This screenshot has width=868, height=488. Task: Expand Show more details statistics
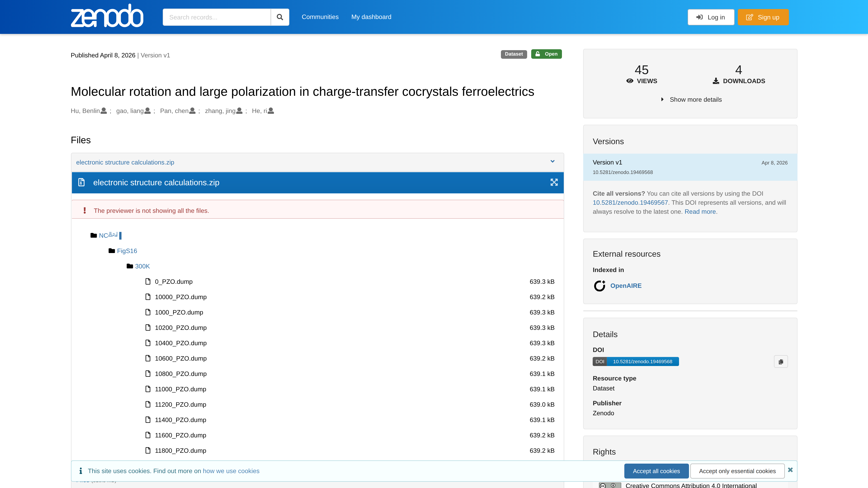point(691,99)
